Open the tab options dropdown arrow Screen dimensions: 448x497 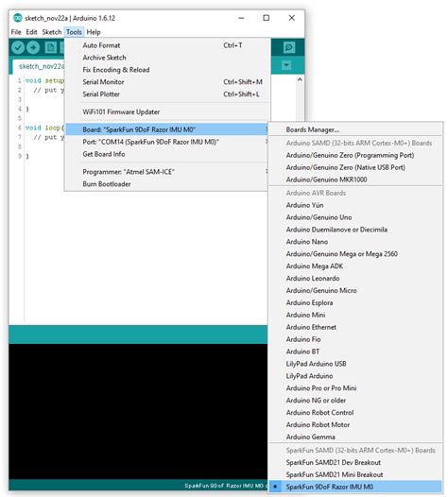point(286,65)
